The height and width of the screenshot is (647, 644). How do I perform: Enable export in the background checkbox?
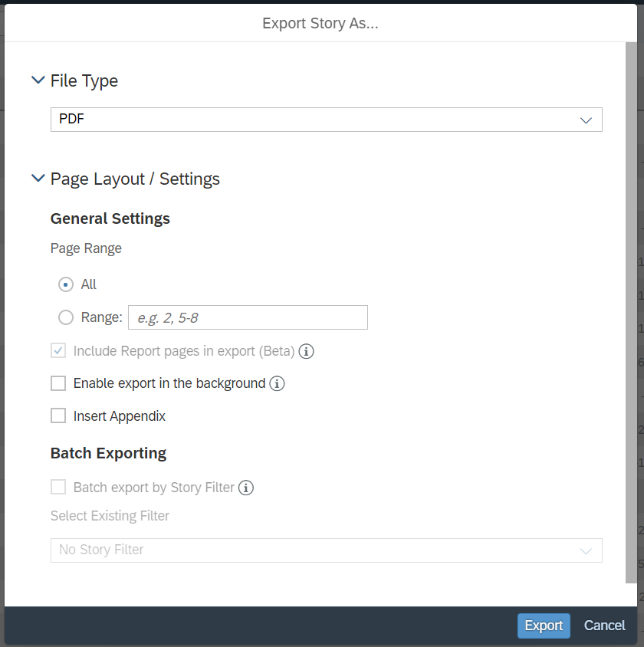[x=58, y=383]
